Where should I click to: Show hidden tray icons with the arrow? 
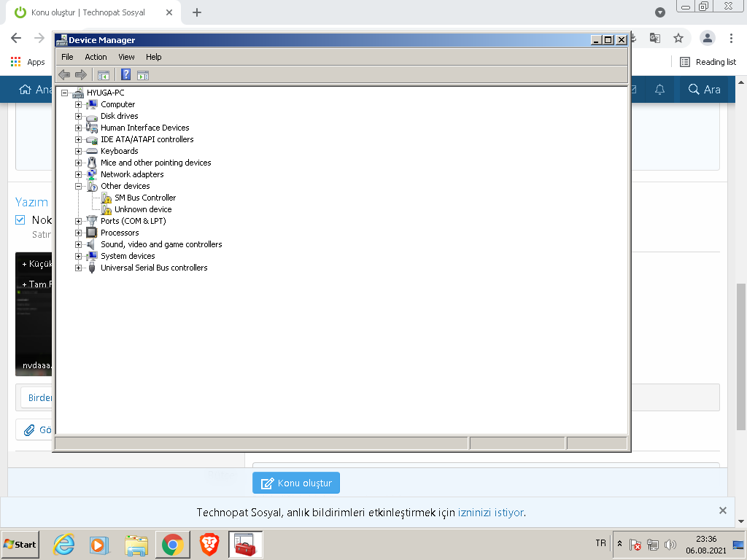pyautogui.click(x=619, y=544)
